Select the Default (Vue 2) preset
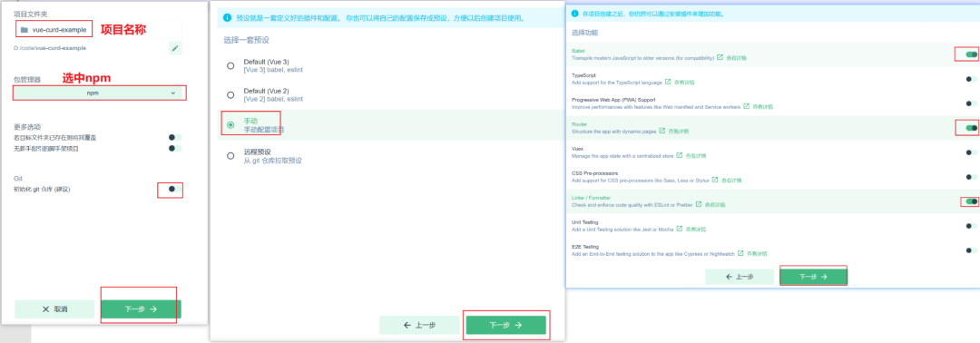This screenshot has width=980, height=343. point(230,95)
